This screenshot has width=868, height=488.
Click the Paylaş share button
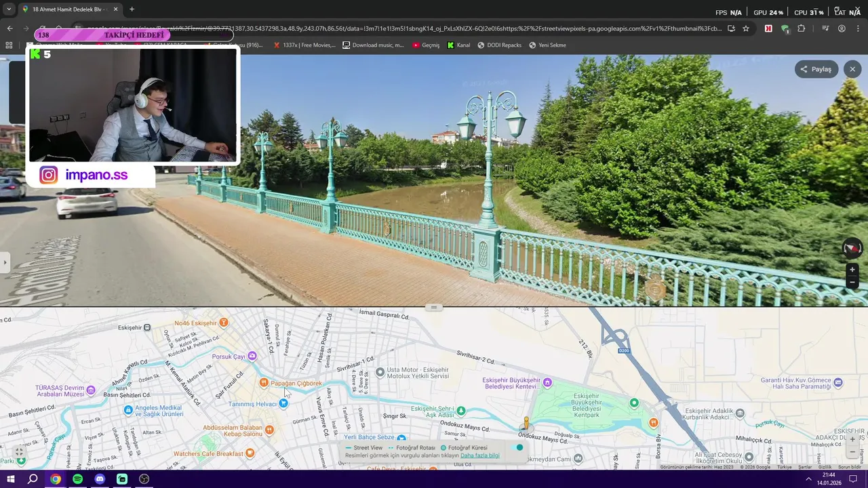coord(816,69)
